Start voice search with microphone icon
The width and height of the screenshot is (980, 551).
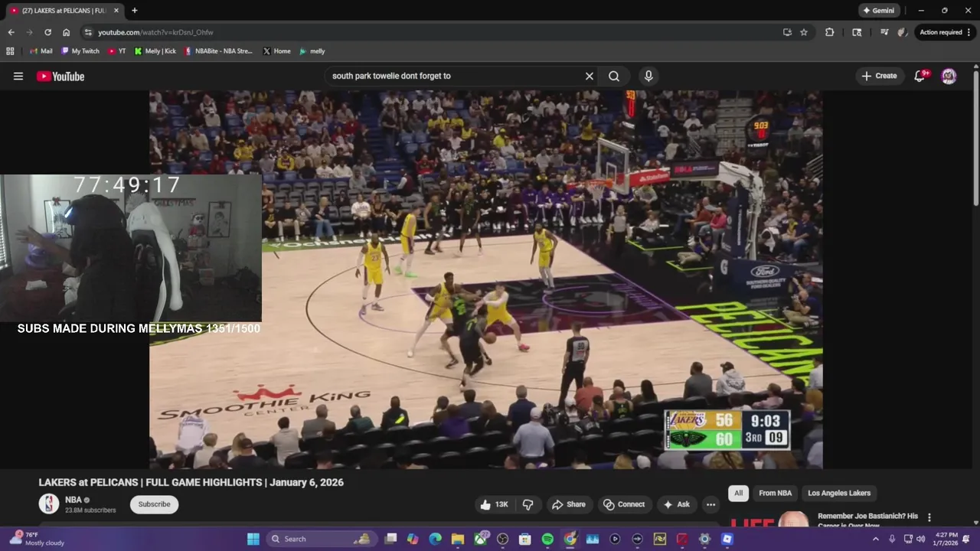point(648,76)
